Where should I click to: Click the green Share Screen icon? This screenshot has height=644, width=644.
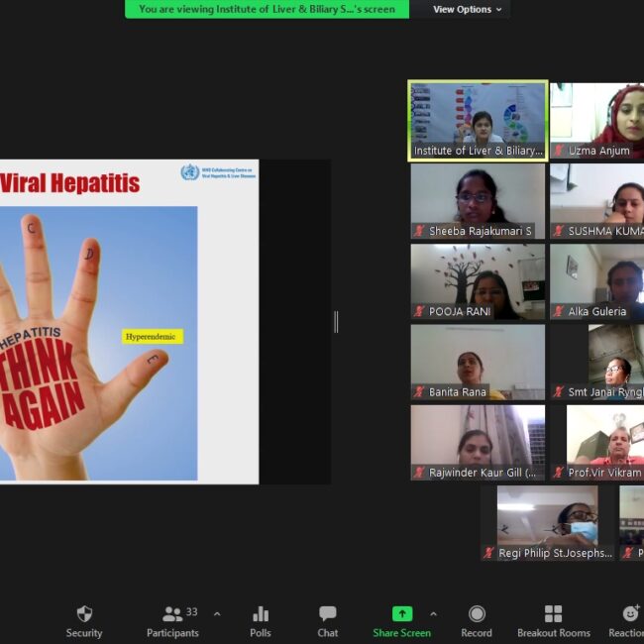[x=401, y=614]
